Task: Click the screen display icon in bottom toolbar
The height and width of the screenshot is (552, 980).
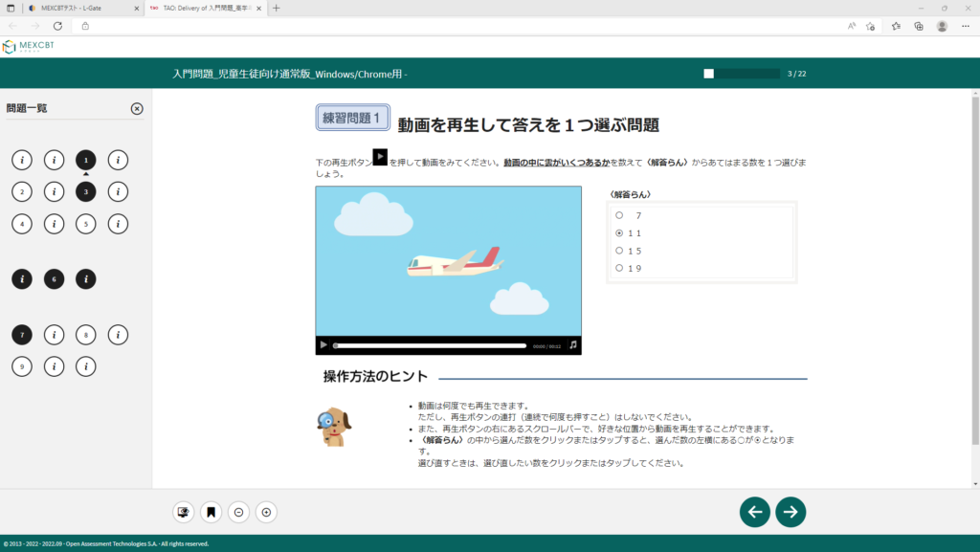Action: pos(183,513)
